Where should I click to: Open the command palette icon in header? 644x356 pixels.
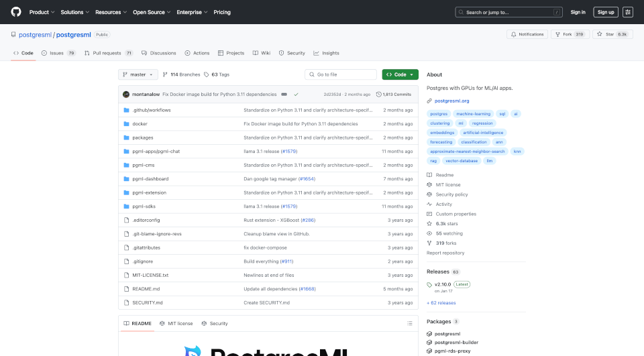coord(628,12)
